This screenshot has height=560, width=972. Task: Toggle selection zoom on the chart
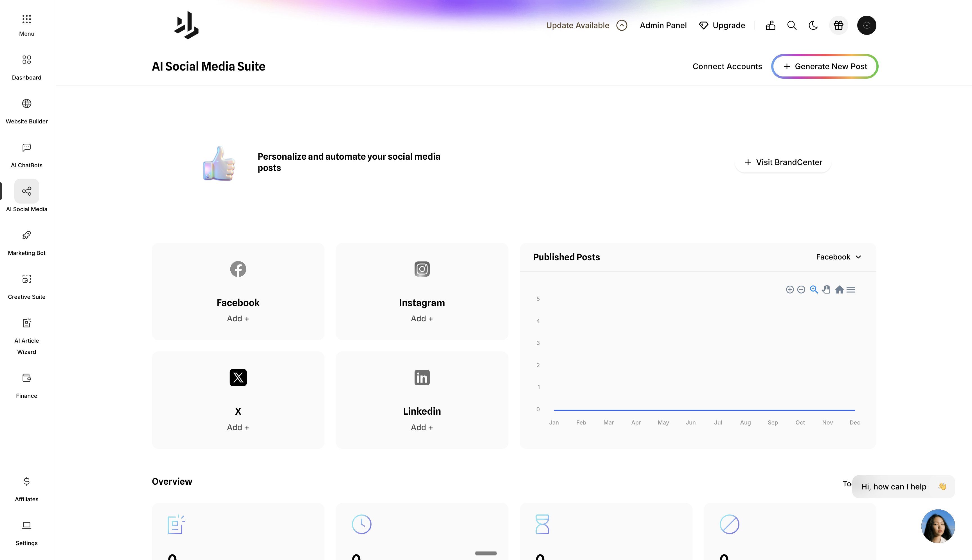814,289
